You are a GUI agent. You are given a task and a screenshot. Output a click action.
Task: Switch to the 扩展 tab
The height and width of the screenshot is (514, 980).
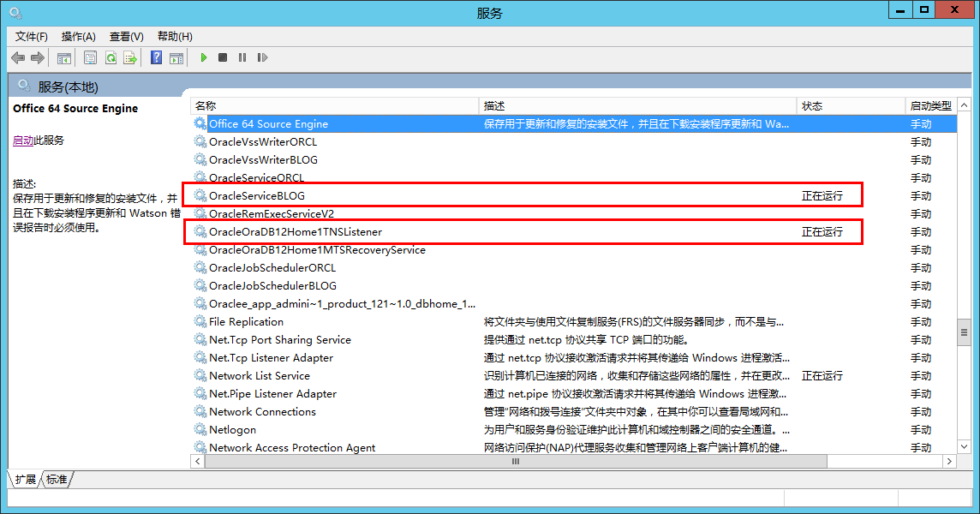[x=25, y=479]
